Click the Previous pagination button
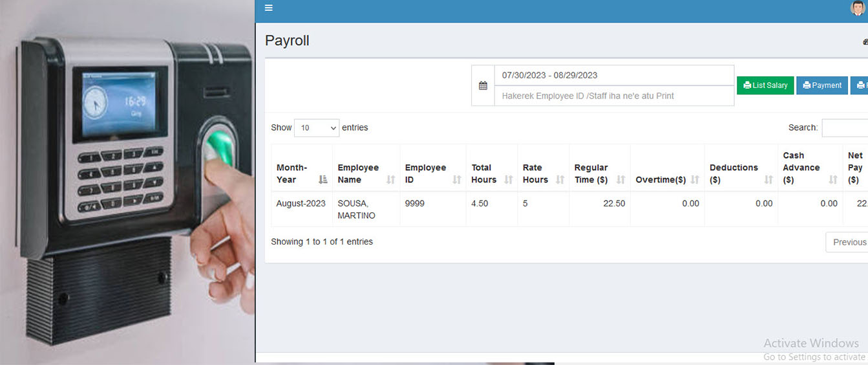 coord(849,242)
